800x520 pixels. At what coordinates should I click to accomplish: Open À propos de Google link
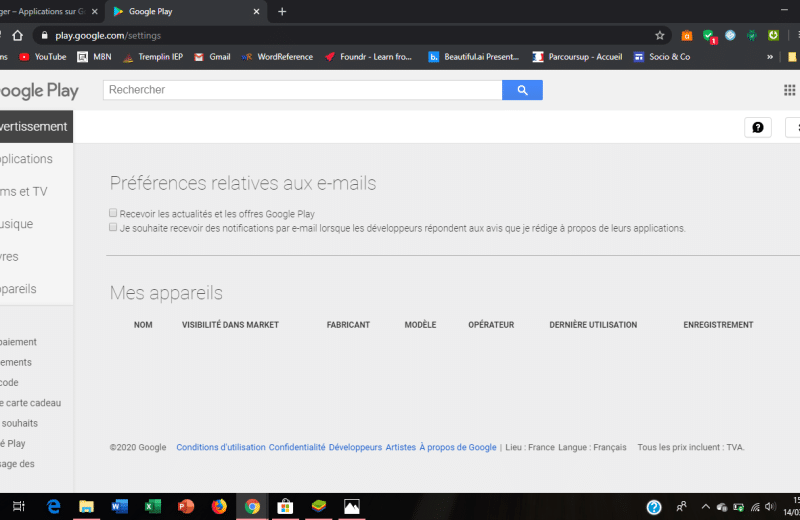(x=458, y=448)
